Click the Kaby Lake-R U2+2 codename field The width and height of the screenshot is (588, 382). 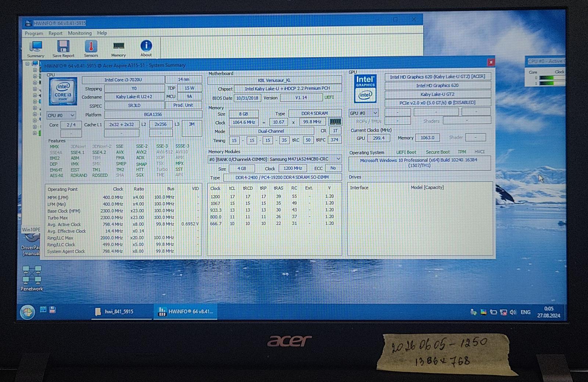click(x=134, y=97)
